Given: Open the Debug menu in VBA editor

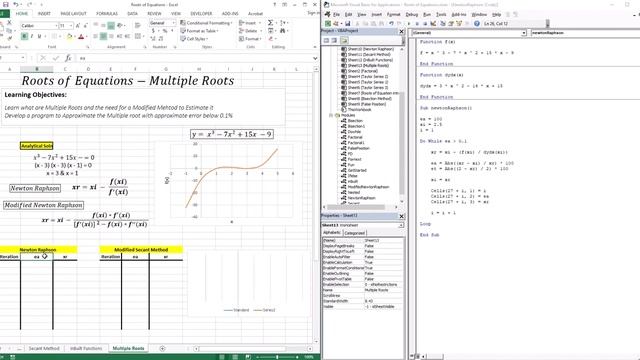Looking at the screenshot, I should pyautogui.click(x=411, y=14).
